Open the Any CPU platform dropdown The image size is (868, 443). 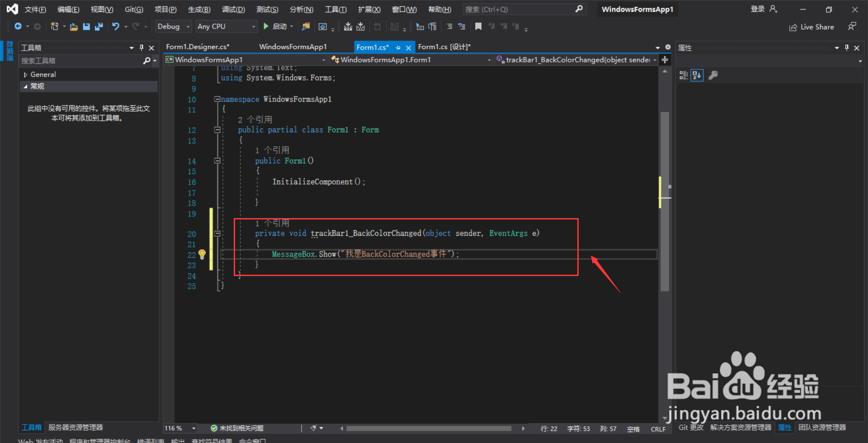point(226,27)
